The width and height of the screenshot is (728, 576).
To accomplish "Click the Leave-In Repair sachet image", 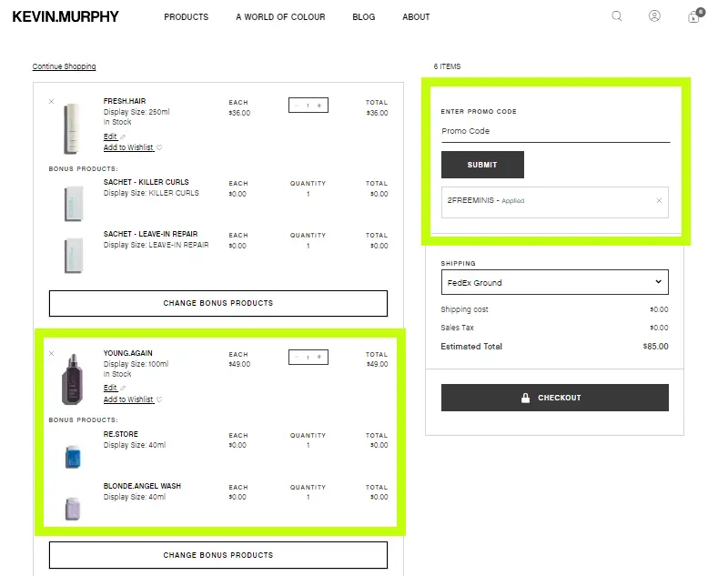I will 74,256.
